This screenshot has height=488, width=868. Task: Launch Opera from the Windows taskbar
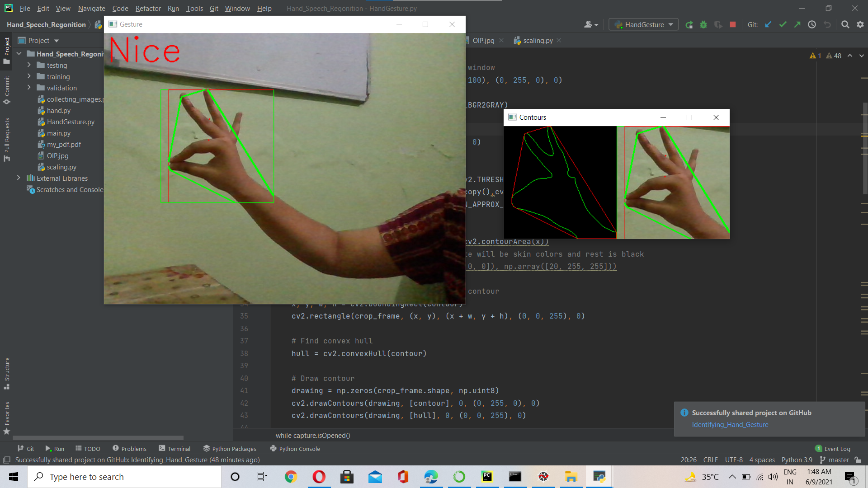(x=319, y=477)
